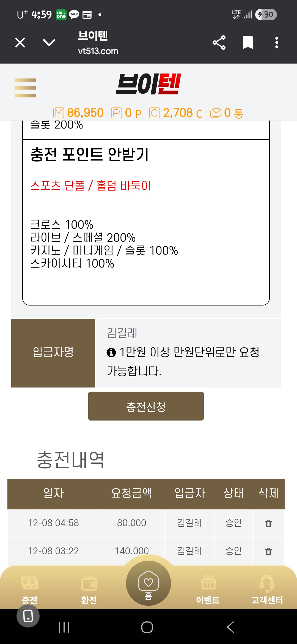Close the browser tab with X
This screenshot has width=297, height=644.
20,43
